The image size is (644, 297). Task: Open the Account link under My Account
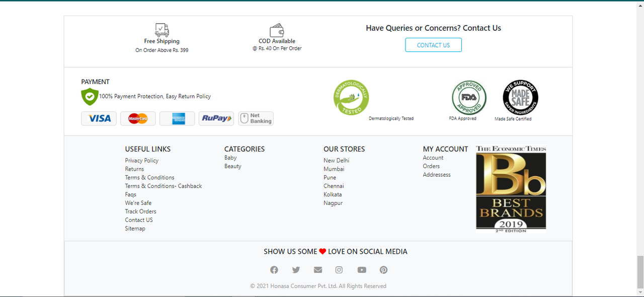pyautogui.click(x=433, y=158)
